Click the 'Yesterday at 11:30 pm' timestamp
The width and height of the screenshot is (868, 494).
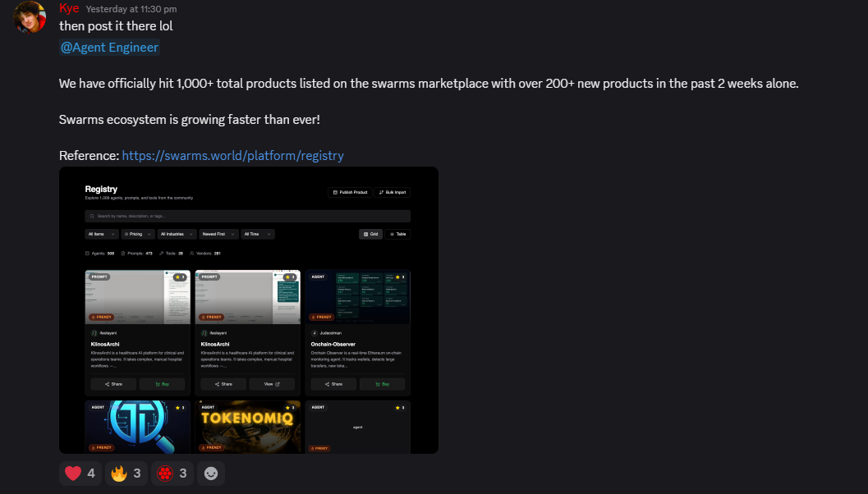(131, 9)
